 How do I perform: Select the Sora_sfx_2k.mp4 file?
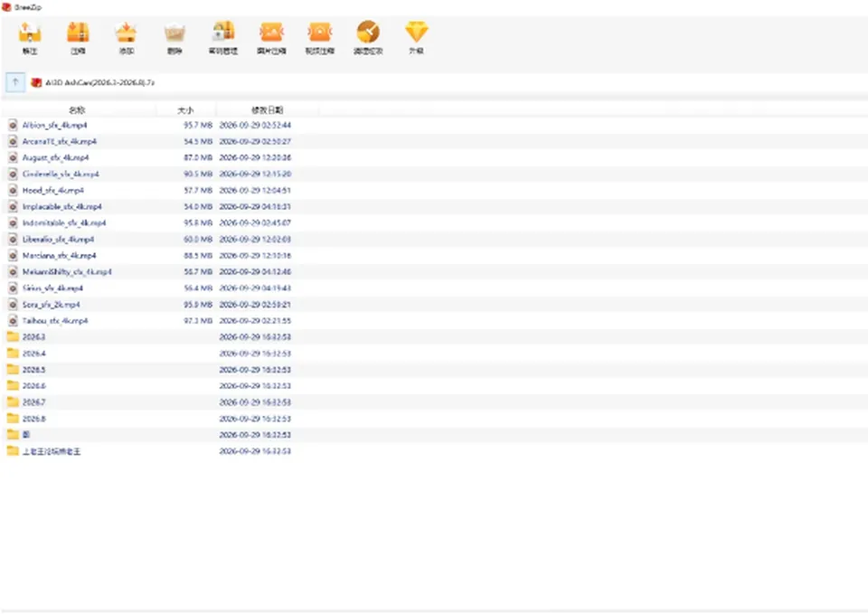click(51, 305)
